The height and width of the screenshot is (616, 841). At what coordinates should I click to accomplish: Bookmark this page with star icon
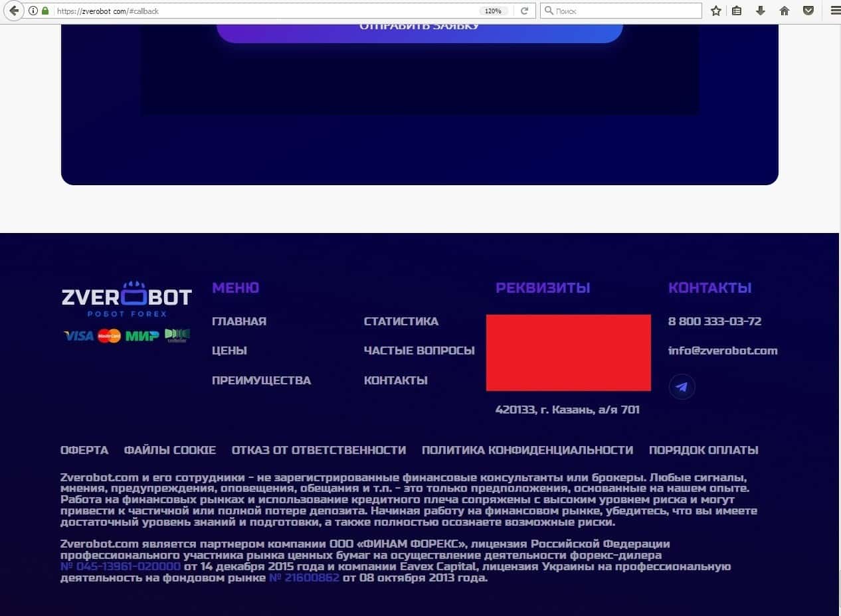pos(716,11)
